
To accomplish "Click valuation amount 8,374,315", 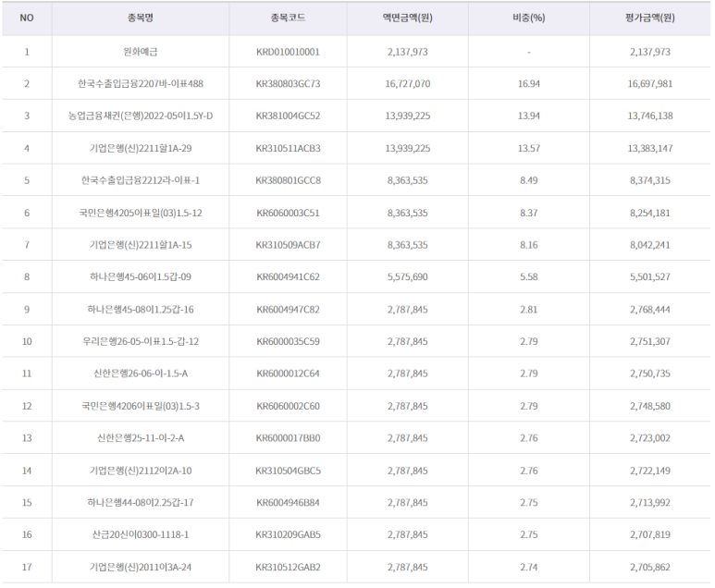I will point(650,180).
